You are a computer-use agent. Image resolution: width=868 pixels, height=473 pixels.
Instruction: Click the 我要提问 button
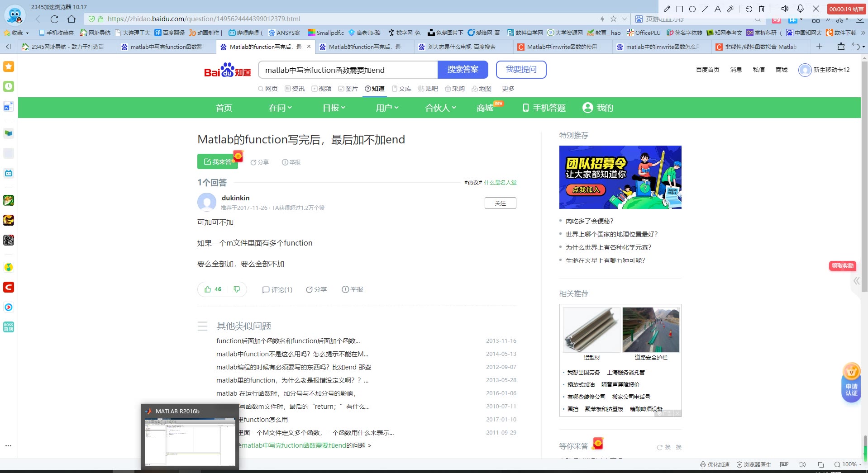(x=521, y=70)
